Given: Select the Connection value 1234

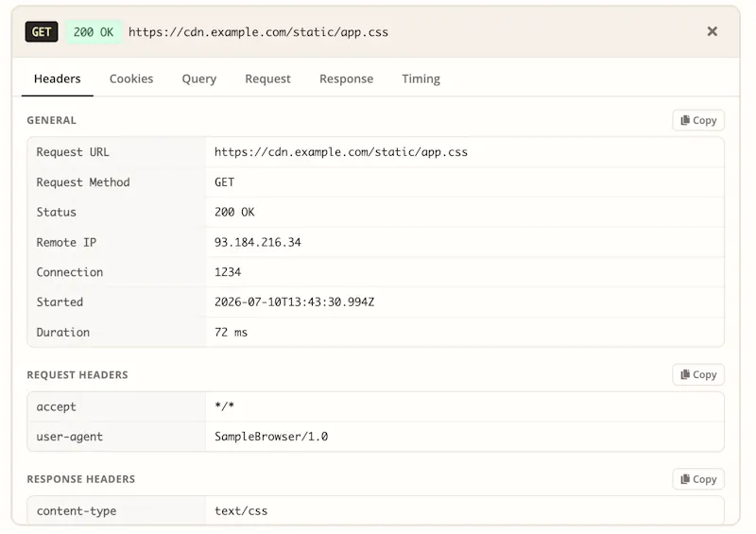Looking at the screenshot, I should (228, 272).
